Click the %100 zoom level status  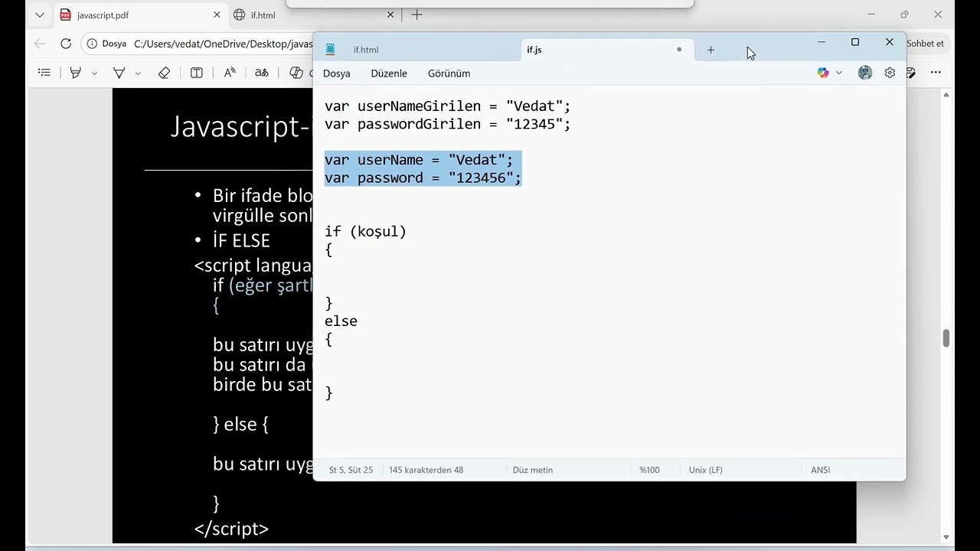(649, 470)
